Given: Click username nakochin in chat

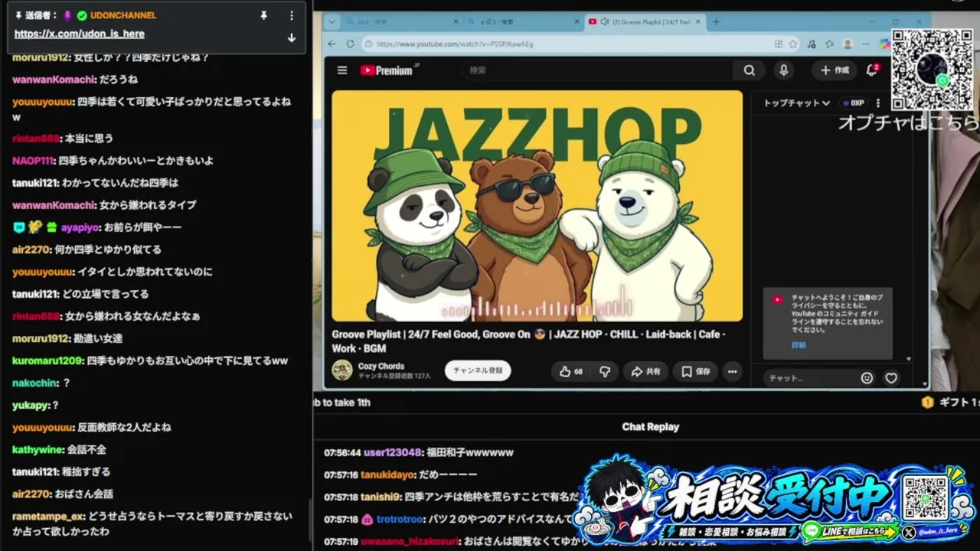Looking at the screenshot, I should 34,383.
